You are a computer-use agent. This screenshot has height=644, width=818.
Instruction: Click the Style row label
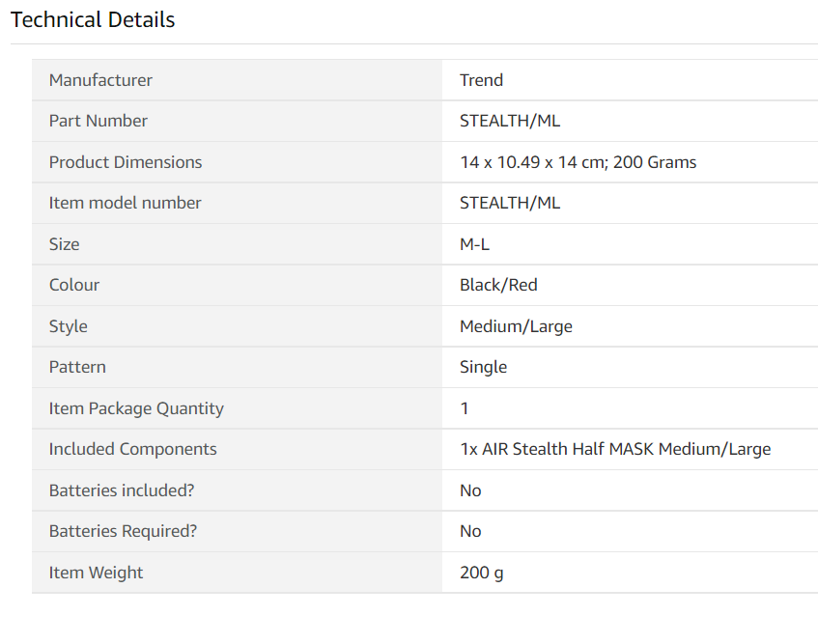point(69,326)
